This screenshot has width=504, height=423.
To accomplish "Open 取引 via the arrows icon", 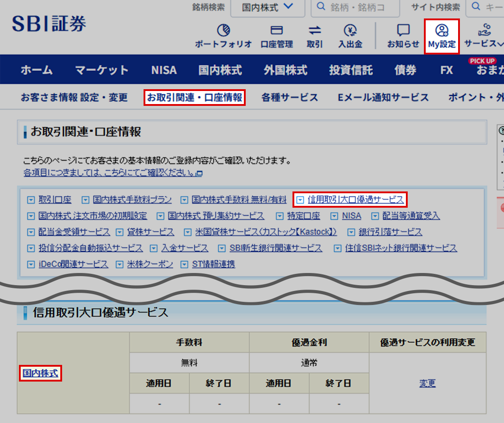I will coord(315,31).
